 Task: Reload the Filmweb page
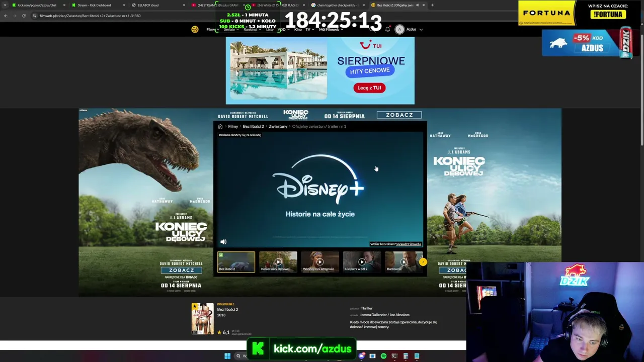pyautogui.click(x=24, y=16)
